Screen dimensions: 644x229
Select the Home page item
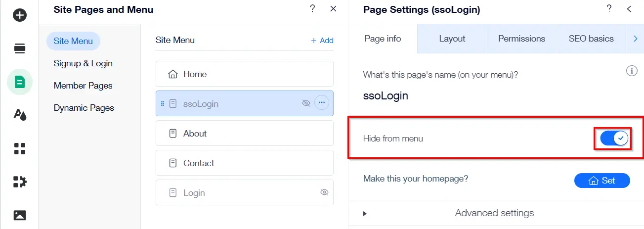(x=245, y=74)
